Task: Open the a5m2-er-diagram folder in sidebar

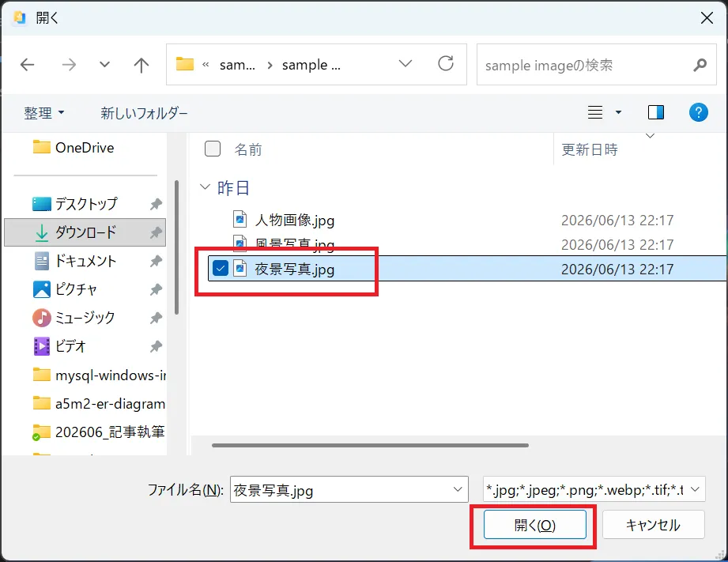Action: 100,404
